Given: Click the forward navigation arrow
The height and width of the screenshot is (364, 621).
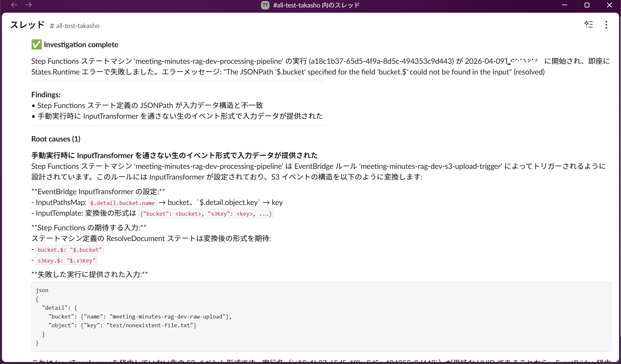Looking at the screenshot, I should [x=29, y=5].
